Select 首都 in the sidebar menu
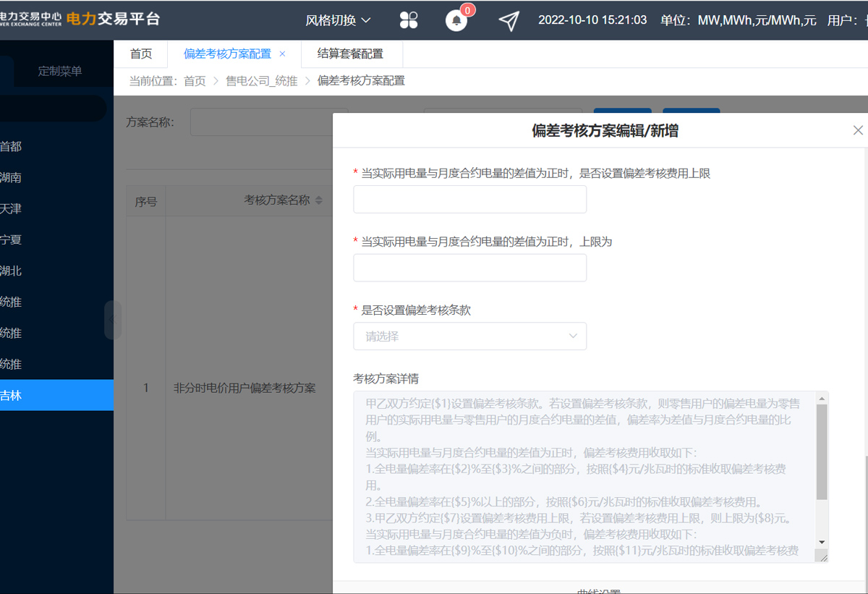The height and width of the screenshot is (594, 868). [56, 146]
